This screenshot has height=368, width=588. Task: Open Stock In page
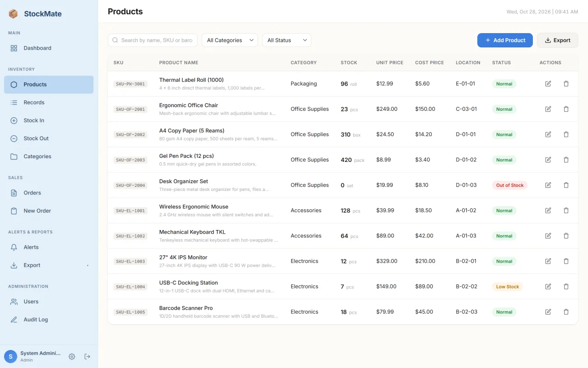[x=49, y=120]
